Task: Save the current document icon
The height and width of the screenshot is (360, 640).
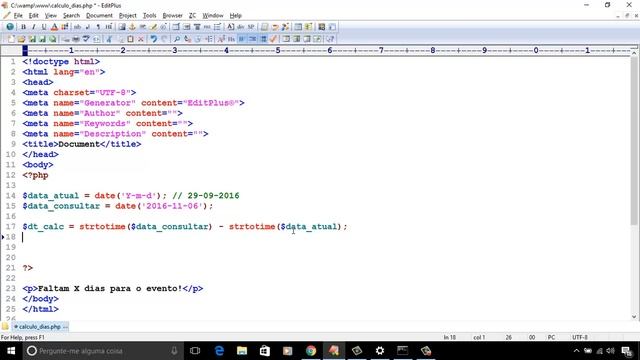Action: (x=32, y=39)
